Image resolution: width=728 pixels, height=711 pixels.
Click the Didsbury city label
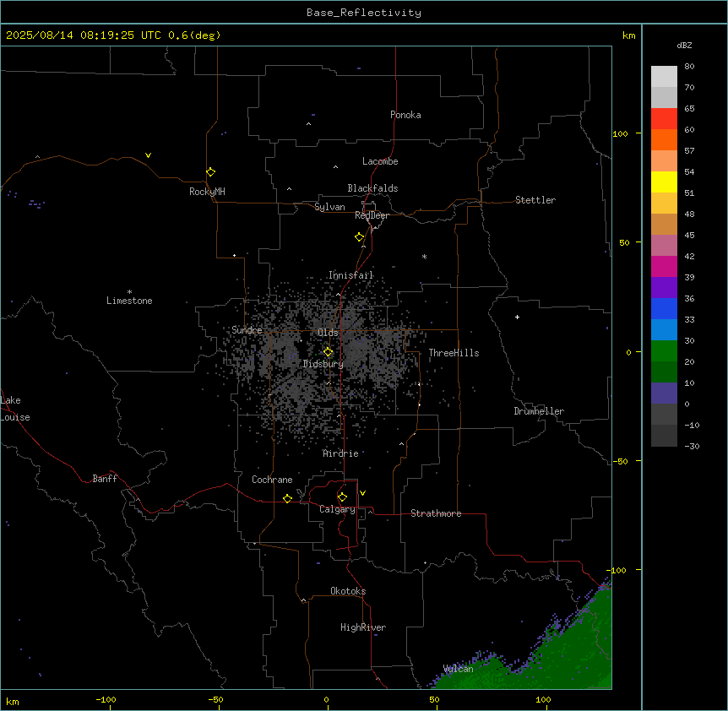pos(323,364)
